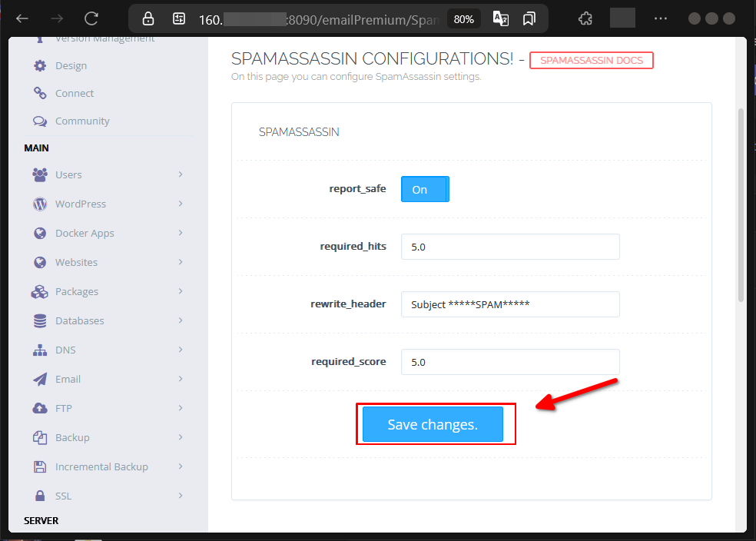Expand the Email menu chevron

[181, 379]
